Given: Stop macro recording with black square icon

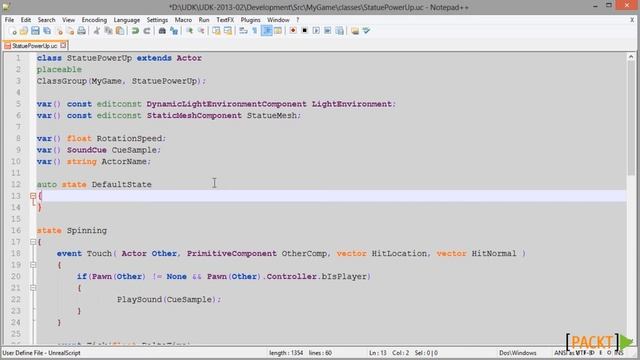Looking at the screenshot, I should (304, 31).
